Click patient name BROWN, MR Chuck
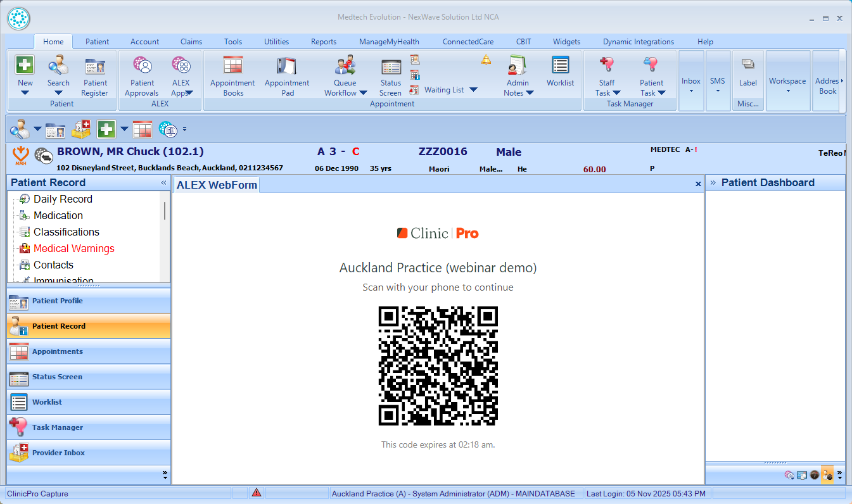 (130, 151)
